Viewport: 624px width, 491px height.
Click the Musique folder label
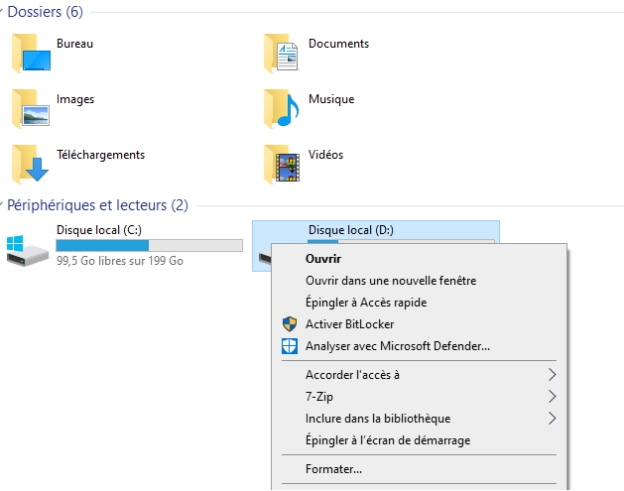point(331,99)
